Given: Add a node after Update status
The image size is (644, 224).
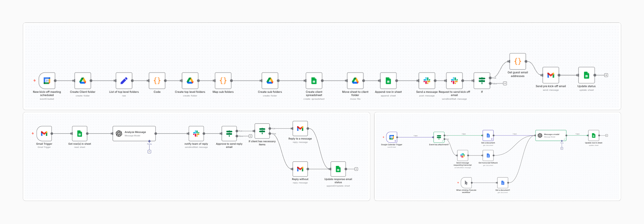Looking at the screenshot, I should pyautogui.click(x=606, y=75).
